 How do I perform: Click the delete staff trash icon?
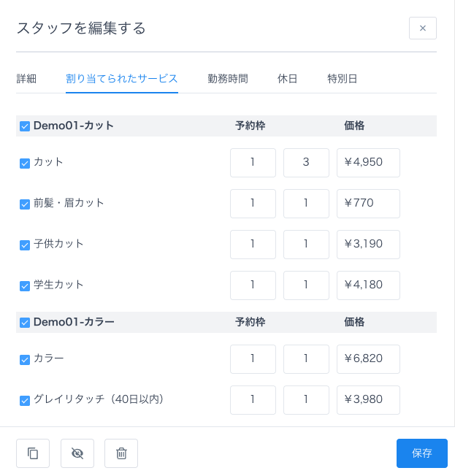click(x=121, y=453)
